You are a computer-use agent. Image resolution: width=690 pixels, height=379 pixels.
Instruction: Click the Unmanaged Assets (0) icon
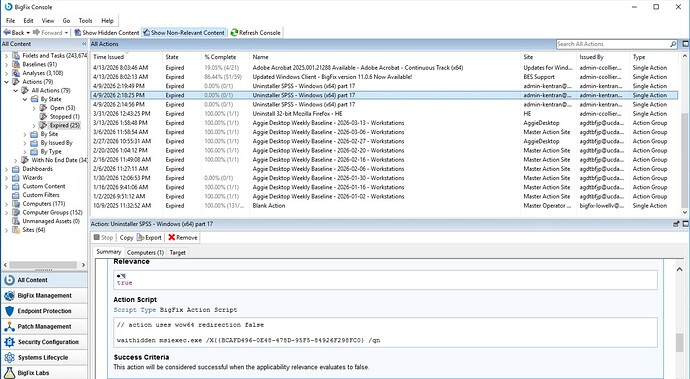[16, 221]
